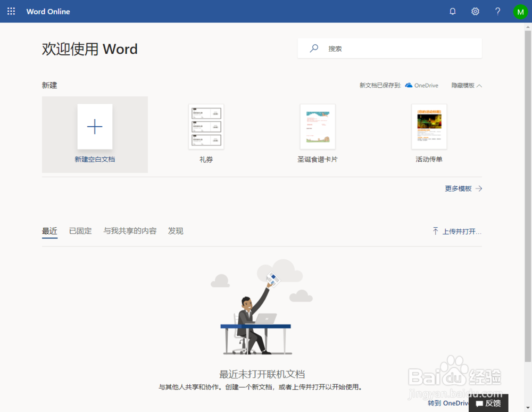Click the 反馈 feedback button
The width and height of the screenshot is (532, 412).
coord(488,403)
